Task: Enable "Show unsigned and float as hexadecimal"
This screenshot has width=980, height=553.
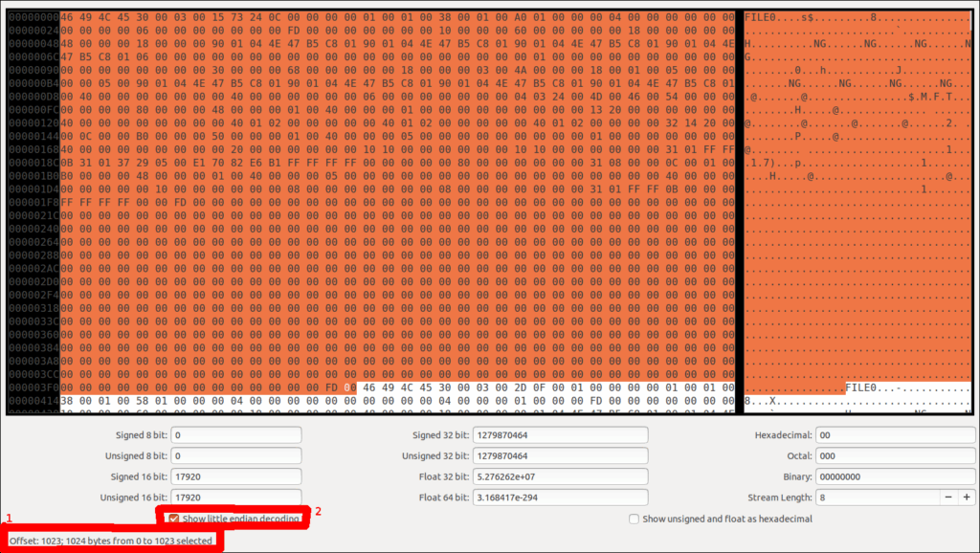Action: tap(634, 519)
